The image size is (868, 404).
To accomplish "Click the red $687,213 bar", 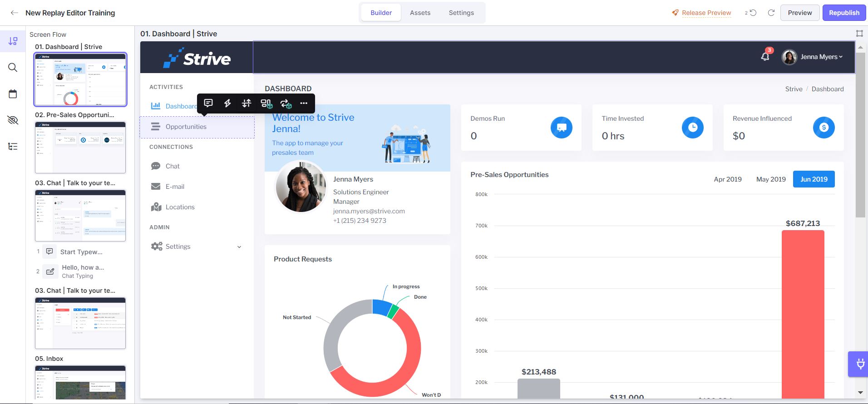I will 803,314.
